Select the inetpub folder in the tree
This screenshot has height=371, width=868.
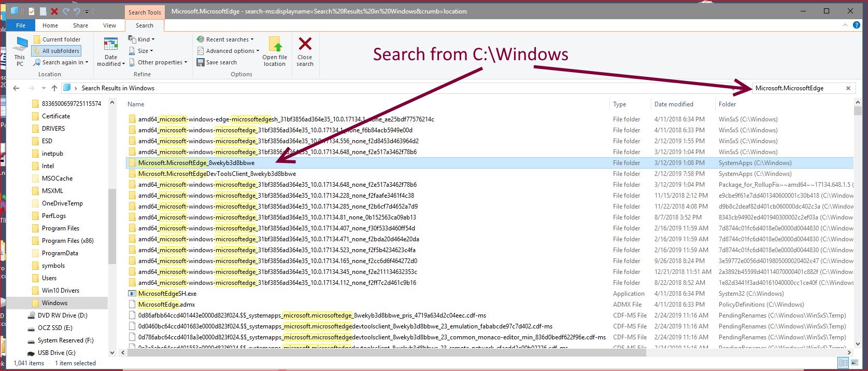pyautogui.click(x=52, y=154)
